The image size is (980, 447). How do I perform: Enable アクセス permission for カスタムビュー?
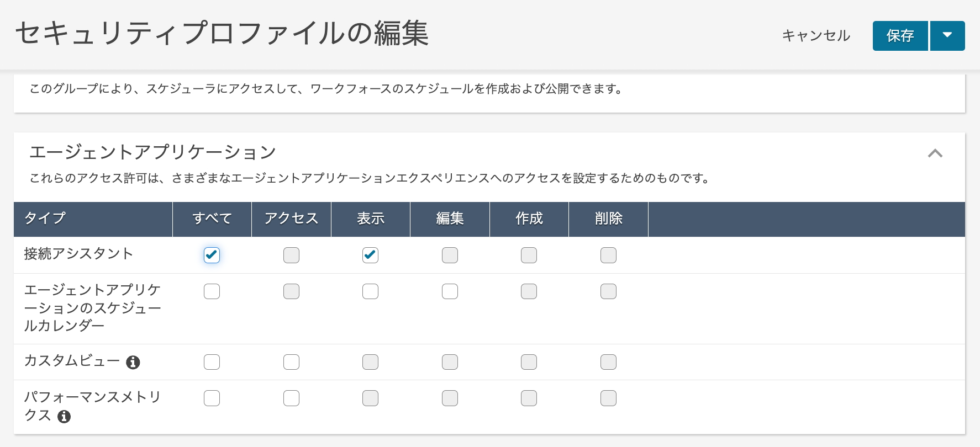(x=291, y=362)
